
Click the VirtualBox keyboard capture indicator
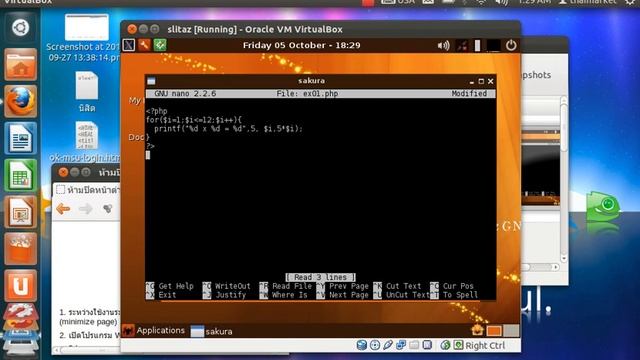458,345
